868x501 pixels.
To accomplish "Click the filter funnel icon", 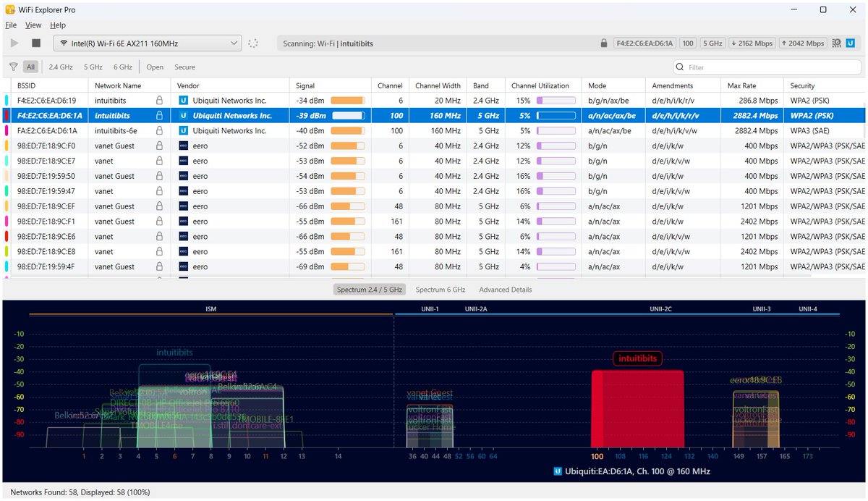I will point(12,67).
